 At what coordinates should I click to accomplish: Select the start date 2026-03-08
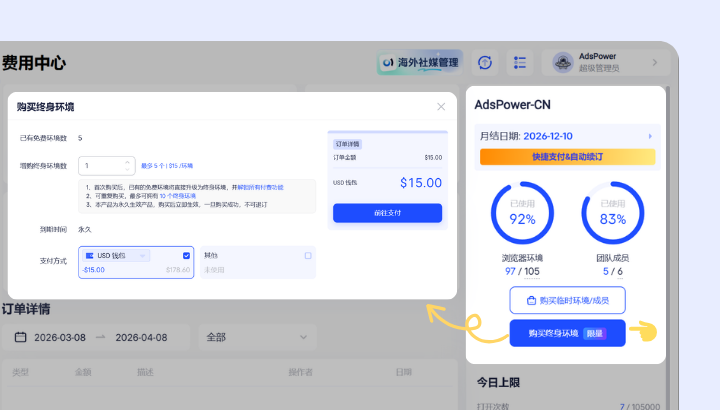pyautogui.click(x=60, y=337)
